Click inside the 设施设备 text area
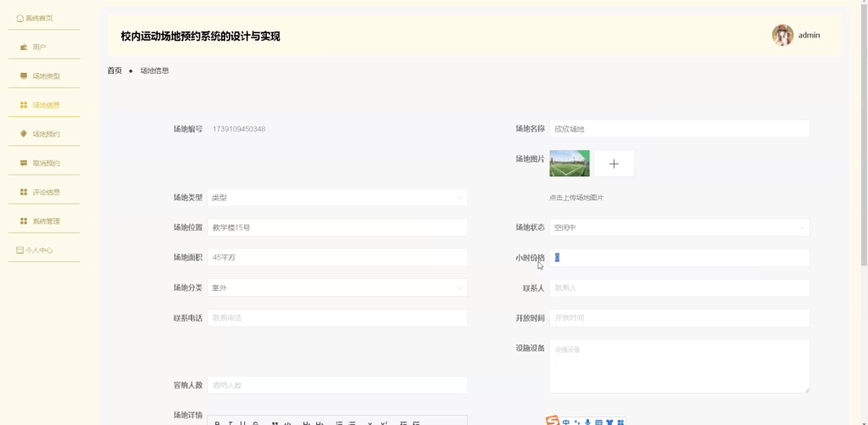The width and height of the screenshot is (868, 425). click(679, 366)
